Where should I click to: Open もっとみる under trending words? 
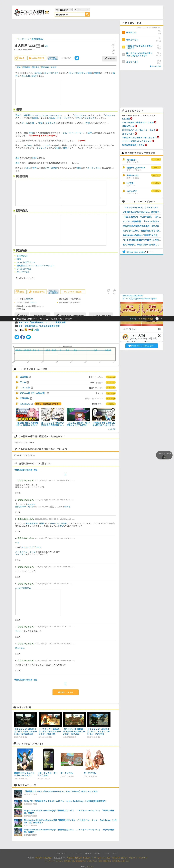coord(156,66)
